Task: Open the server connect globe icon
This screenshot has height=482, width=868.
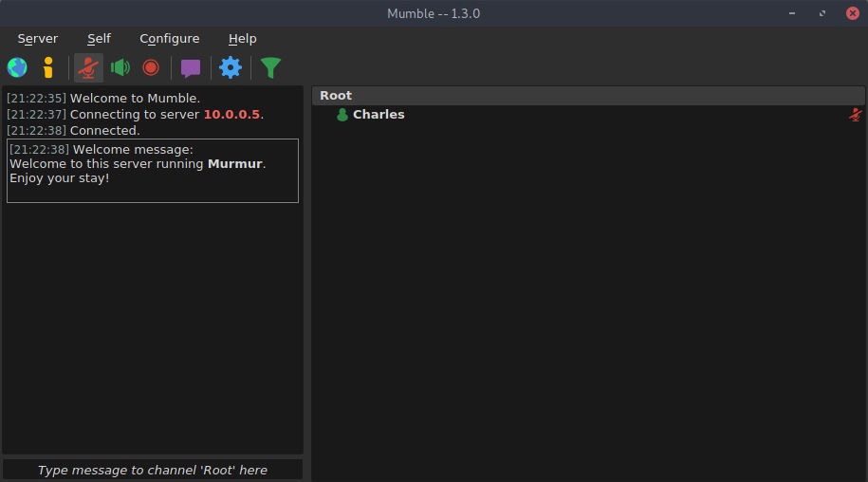Action: pos(17,67)
